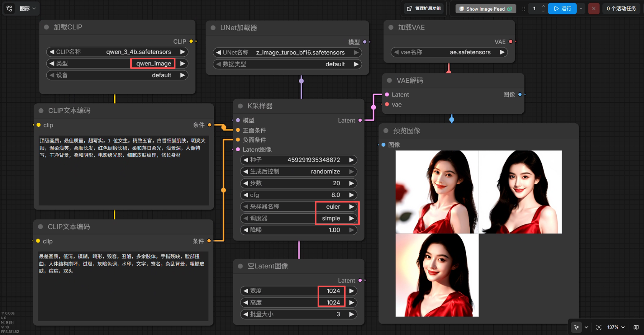Image resolution: width=644 pixels, height=335 pixels.
Task: Open the UNet data type default combo
Action: tap(287, 64)
